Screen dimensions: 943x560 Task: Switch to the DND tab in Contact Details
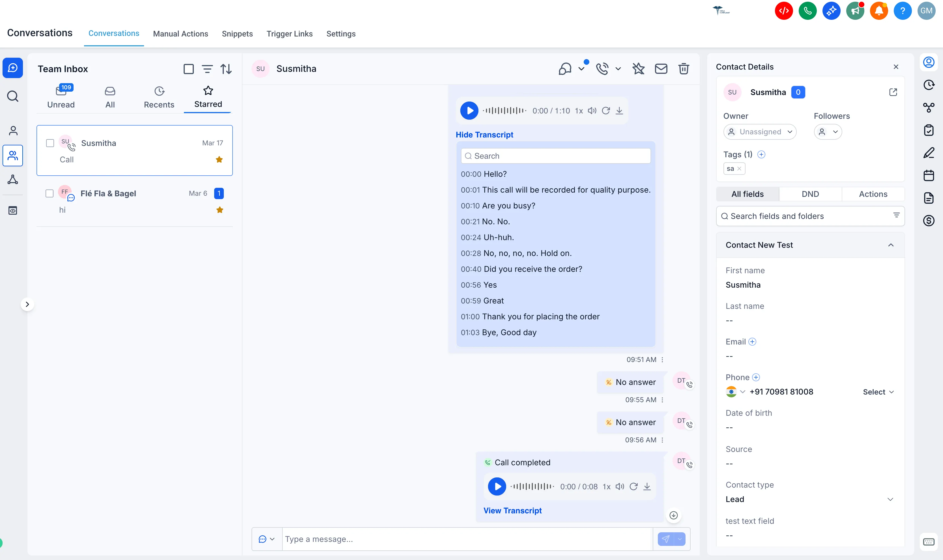tap(810, 193)
